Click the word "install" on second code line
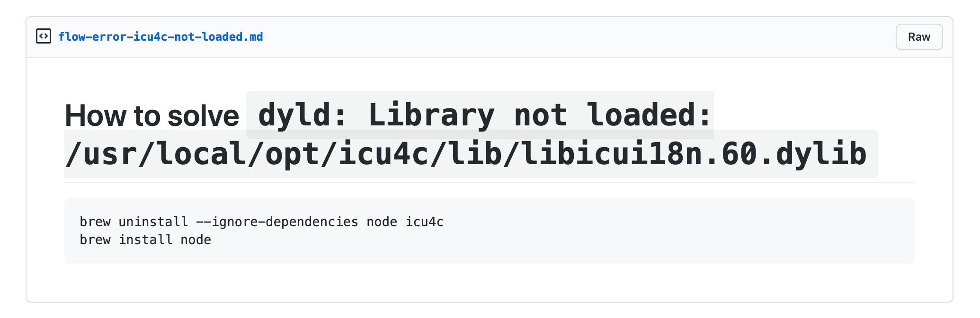Image resolution: width=980 pixels, height=318 pixels. point(145,240)
